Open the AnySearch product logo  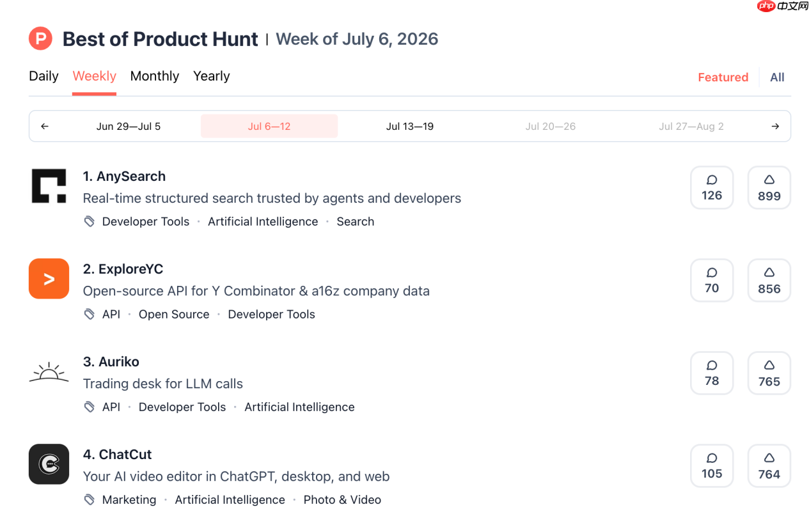pos(49,186)
